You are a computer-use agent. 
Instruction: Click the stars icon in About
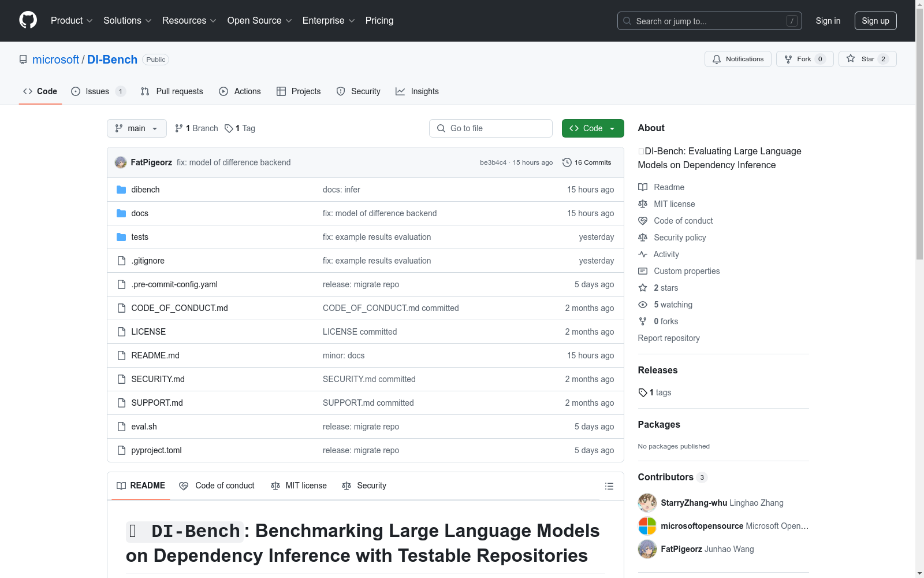coord(643,288)
